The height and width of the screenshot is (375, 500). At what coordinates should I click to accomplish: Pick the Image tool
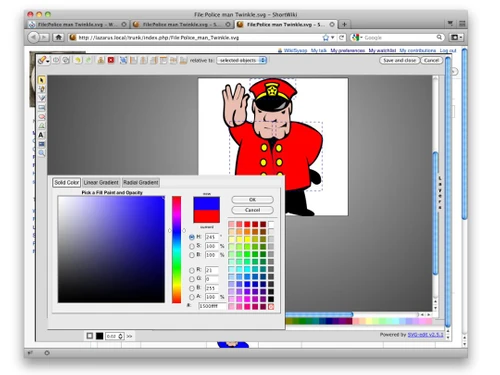tap(42, 144)
